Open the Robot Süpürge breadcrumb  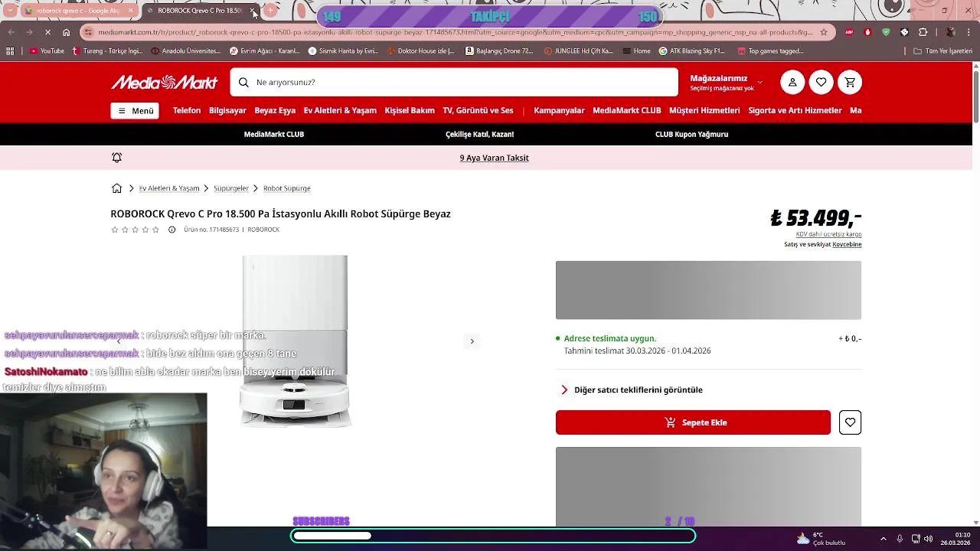pos(287,188)
